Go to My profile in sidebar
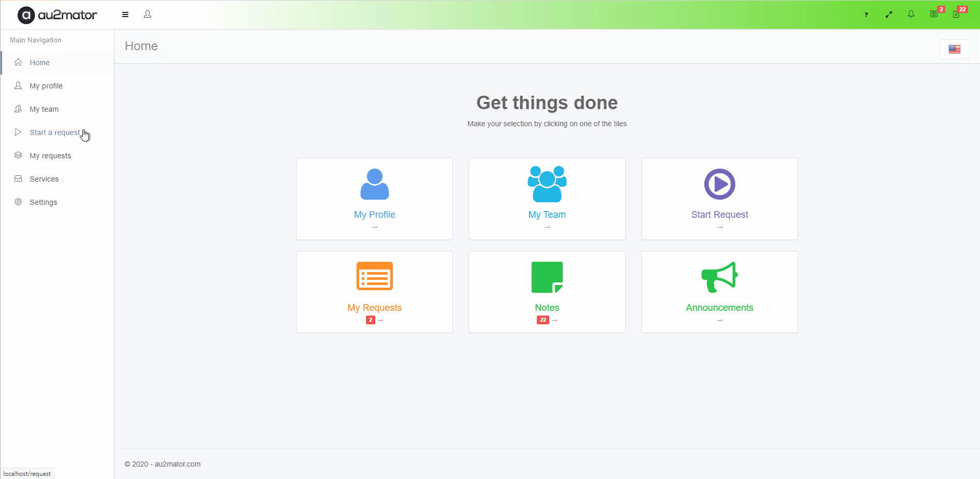 point(46,86)
